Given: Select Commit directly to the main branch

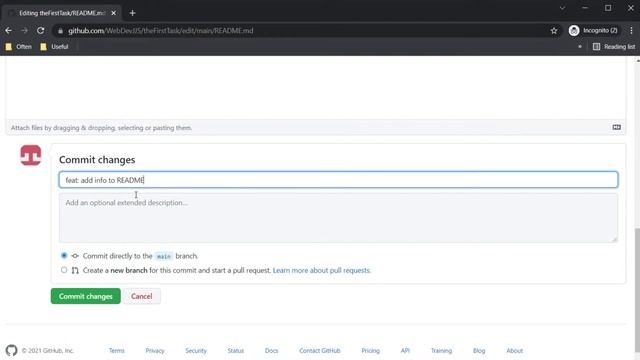Looking at the screenshot, I should 64,256.
